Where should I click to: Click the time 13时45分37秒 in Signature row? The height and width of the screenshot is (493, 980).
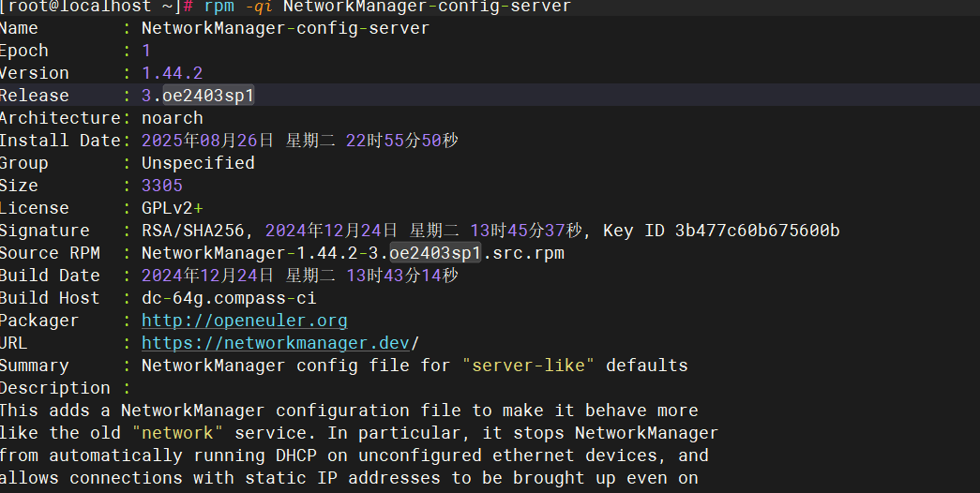(x=526, y=231)
